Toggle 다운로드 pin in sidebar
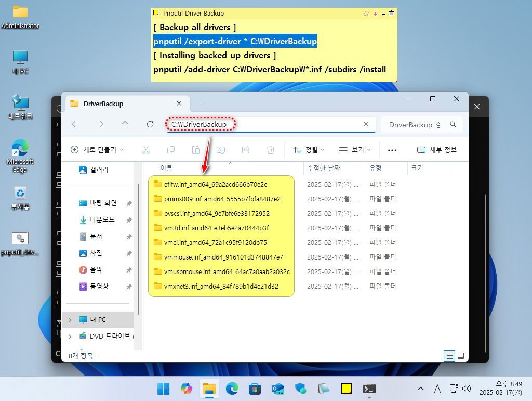 [x=129, y=220]
